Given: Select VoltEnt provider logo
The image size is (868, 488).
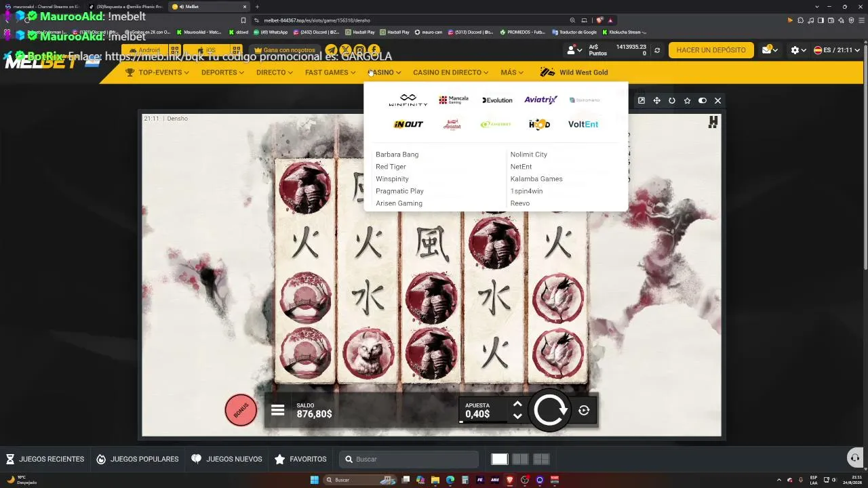Looking at the screenshot, I should (x=583, y=124).
